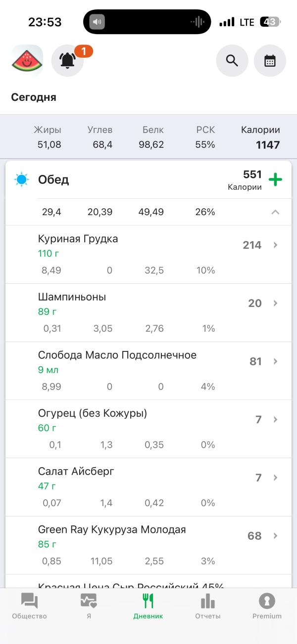
Task: Tap the Дневник fork and knife icon
Action: (x=148, y=601)
